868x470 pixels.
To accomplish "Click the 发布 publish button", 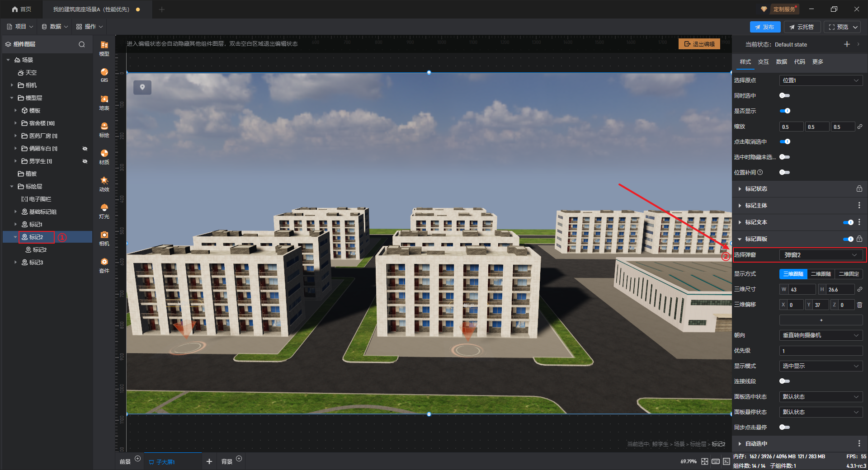I will pos(765,27).
